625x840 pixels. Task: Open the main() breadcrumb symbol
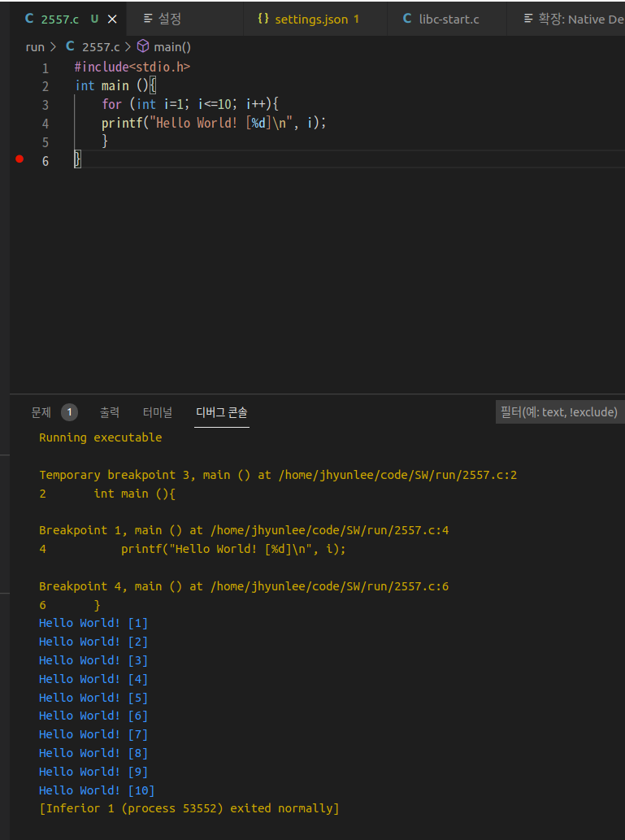click(x=172, y=47)
